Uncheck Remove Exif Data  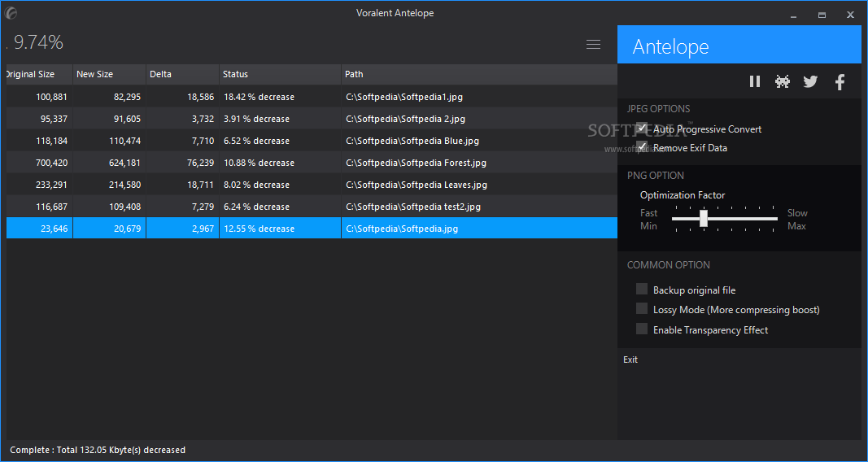[x=642, y=147]
